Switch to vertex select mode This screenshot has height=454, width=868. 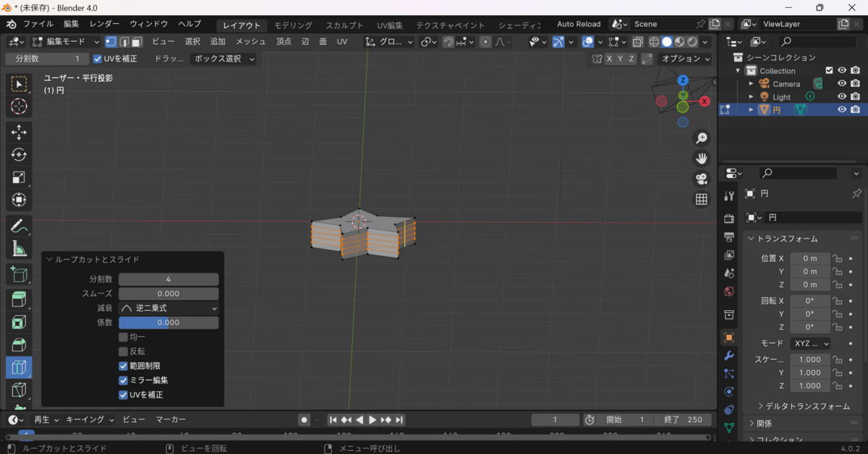(111, 42)
